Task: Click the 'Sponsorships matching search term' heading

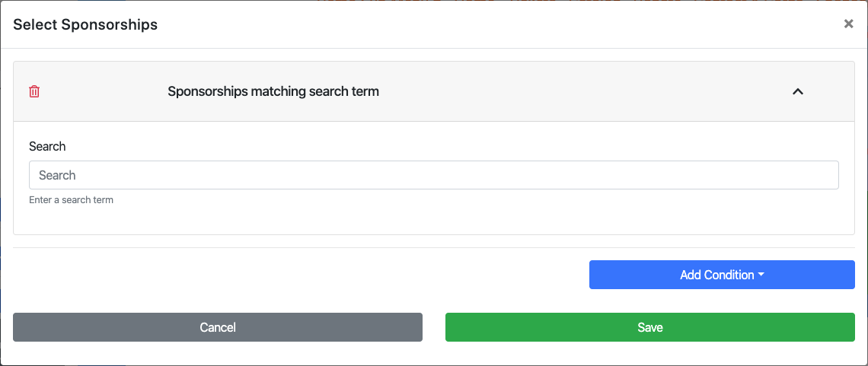Action: pyautogui.click(x=273, y=91)
